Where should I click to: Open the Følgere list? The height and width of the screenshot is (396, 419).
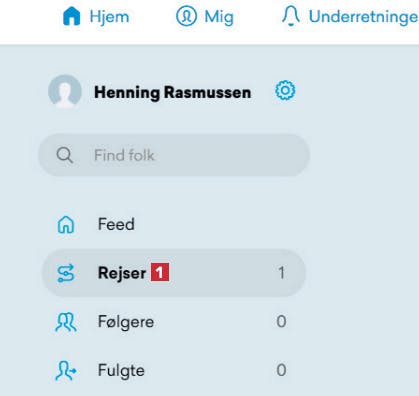click(174, 322)
